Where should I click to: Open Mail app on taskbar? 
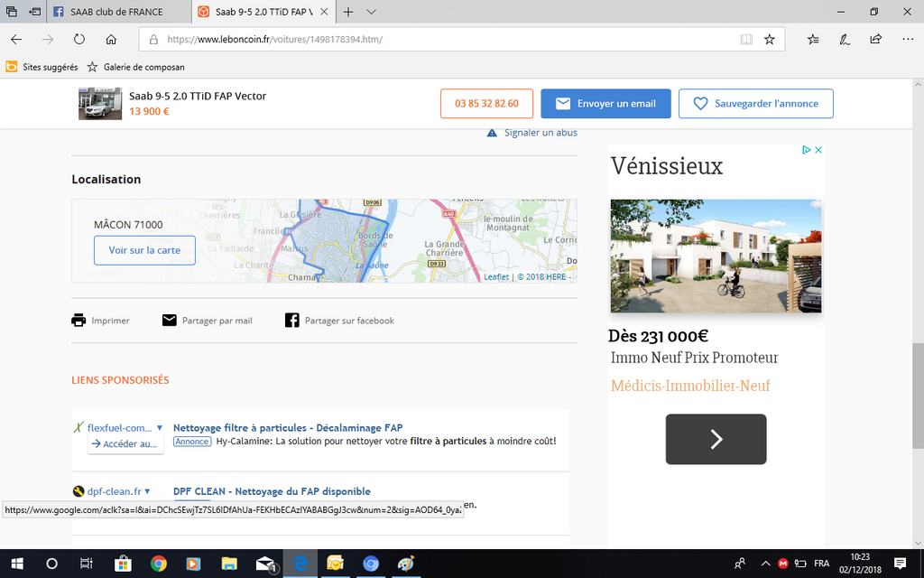tap(266, 564)
